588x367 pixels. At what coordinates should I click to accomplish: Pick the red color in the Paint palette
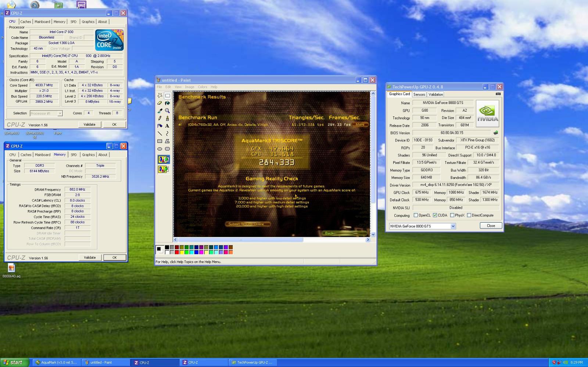pyautogui.click(x=177, y=252)
